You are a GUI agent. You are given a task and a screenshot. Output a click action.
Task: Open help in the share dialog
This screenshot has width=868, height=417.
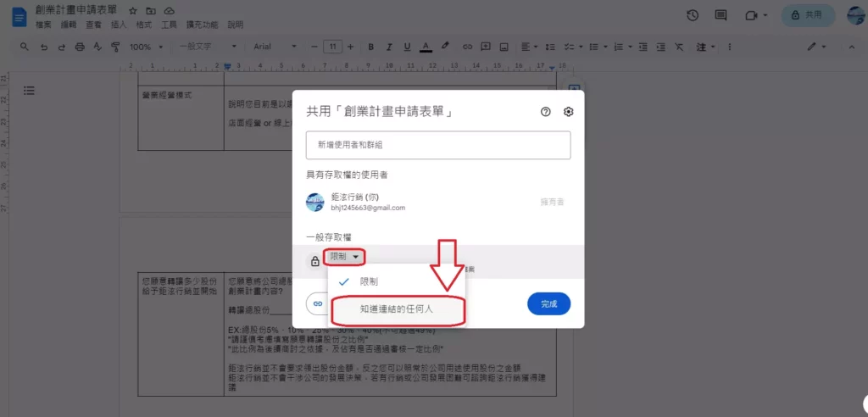click(545, 112)
